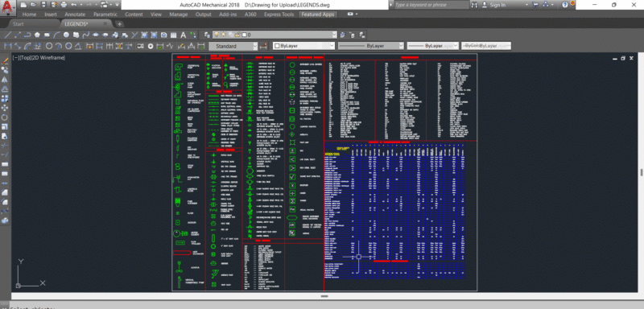Open the Annotate ribbon tab
The width and height of the screenshot is (644, 309).
(75, 14)
